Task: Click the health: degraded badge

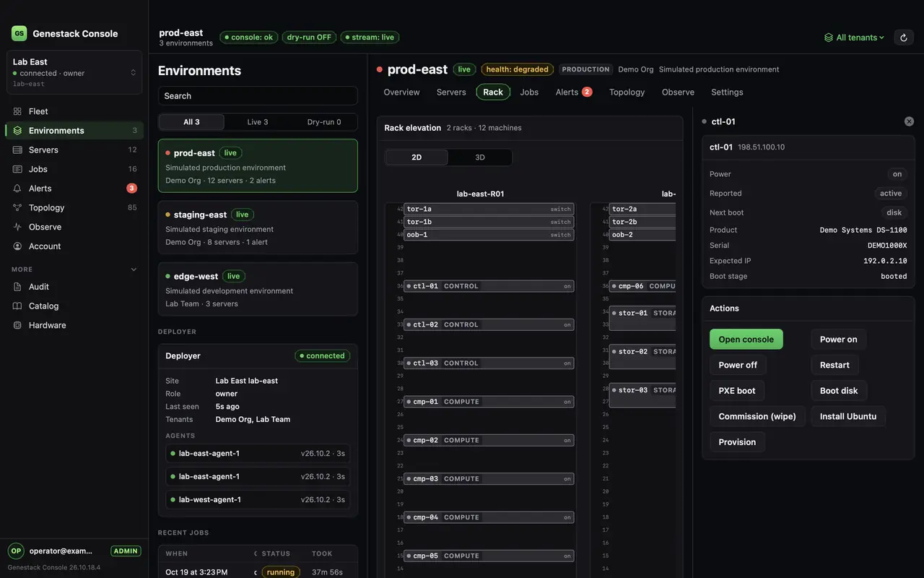Action: 517,69
